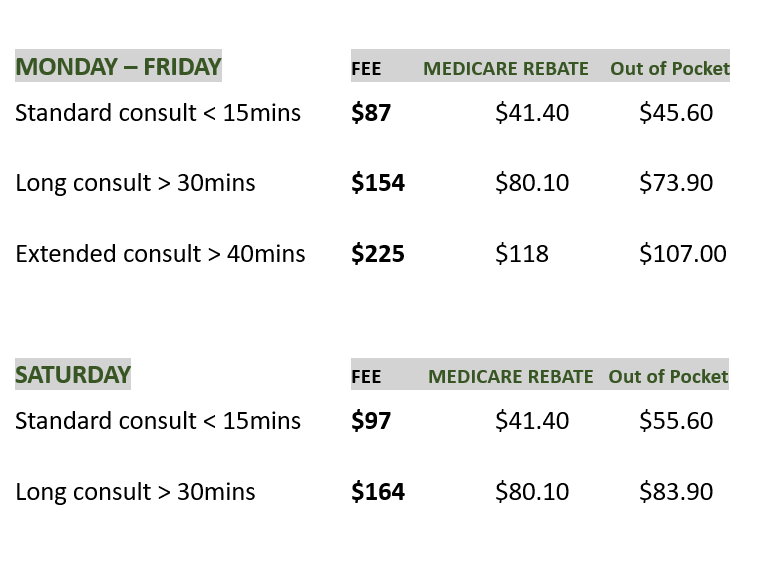Click the MONDAY – FRIDAY heading

[x=118, y=67]
